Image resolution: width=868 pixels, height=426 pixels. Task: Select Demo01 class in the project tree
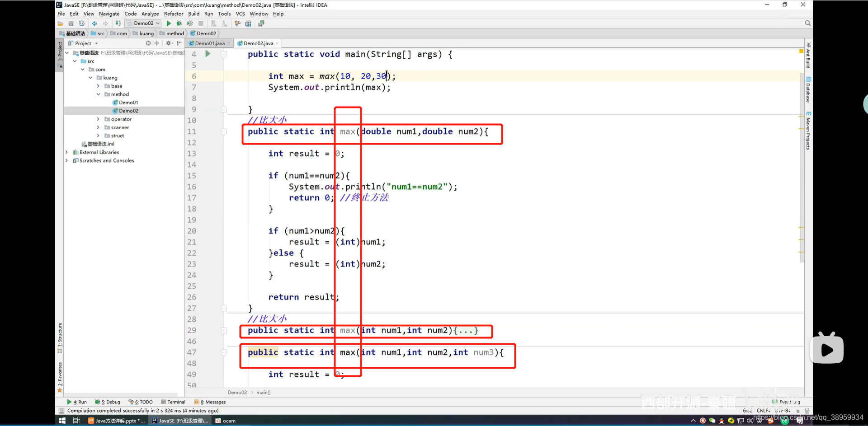pos(125,103)
